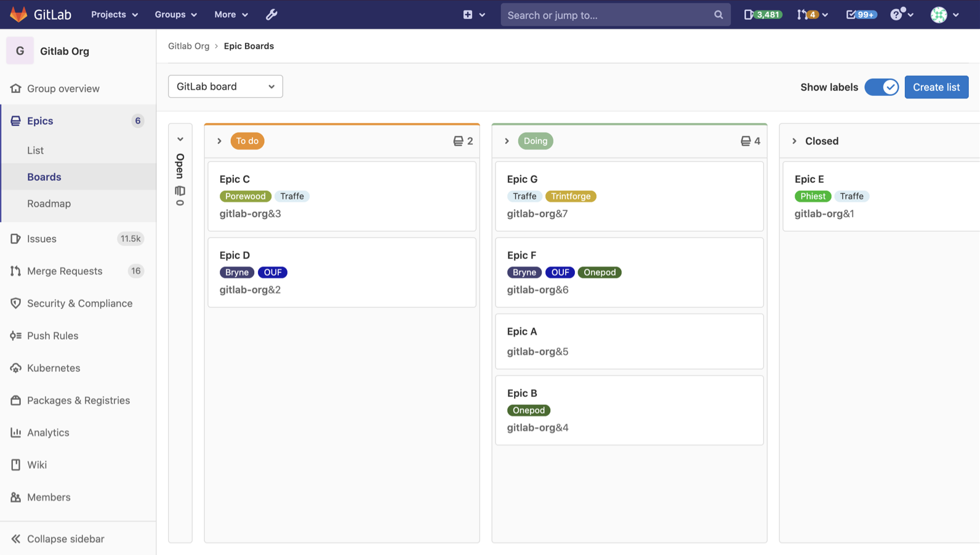Click the Wiki book icon
This screenshot has width=980, height=555.
click(x=16, y=465)
